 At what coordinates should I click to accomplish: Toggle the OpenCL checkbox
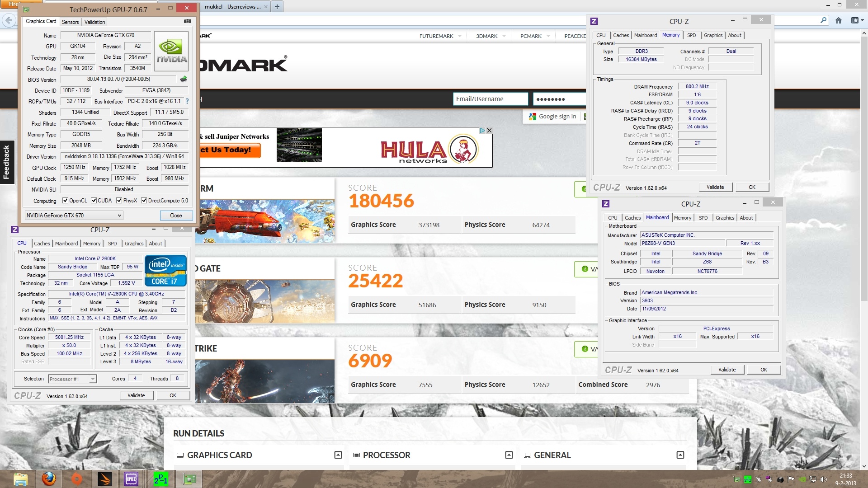(65, 201)
